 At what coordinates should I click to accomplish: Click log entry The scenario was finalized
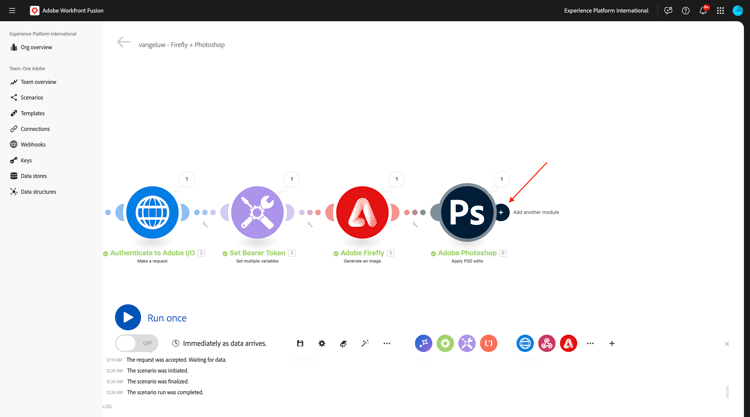[158, 382]
